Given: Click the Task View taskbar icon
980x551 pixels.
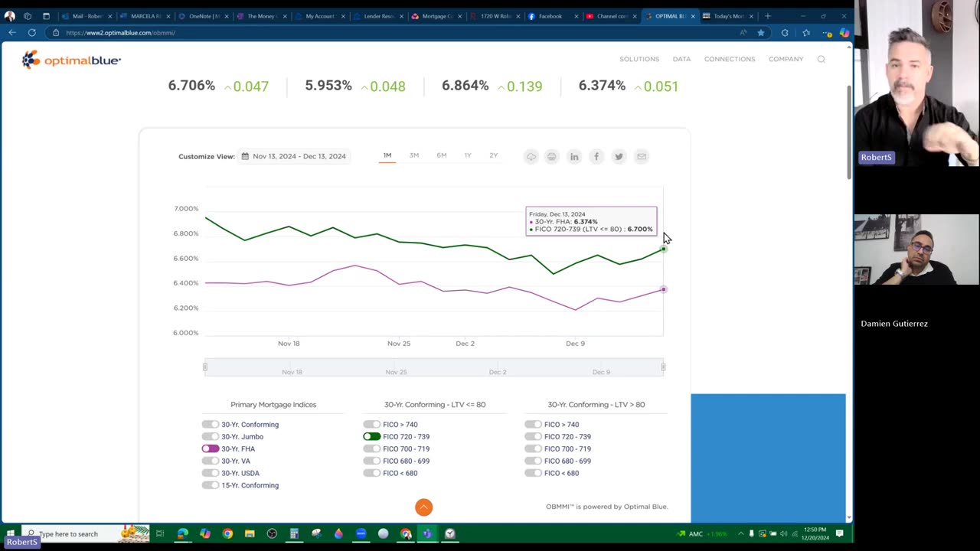Looking at the screenshot, I should coord(160,533).
